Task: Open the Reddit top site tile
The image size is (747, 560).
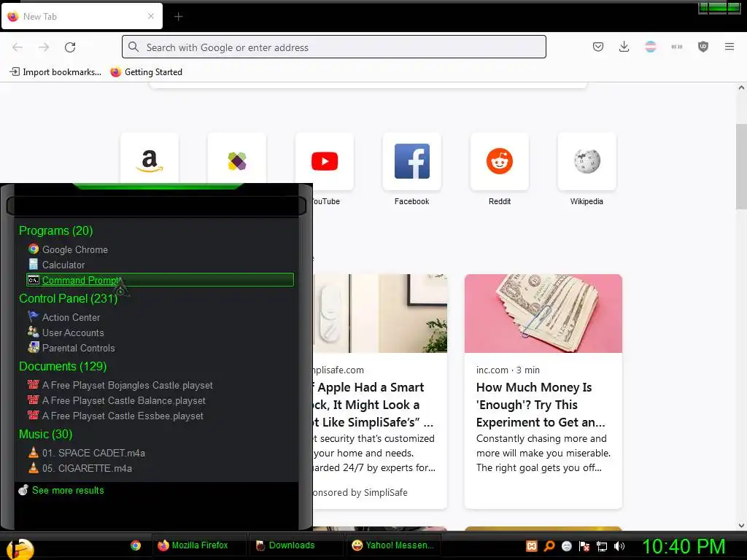Action: pos(499,161)
